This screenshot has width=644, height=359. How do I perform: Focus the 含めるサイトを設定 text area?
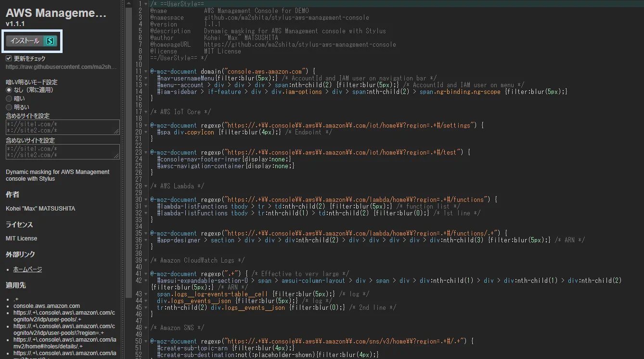click(63, 127)
